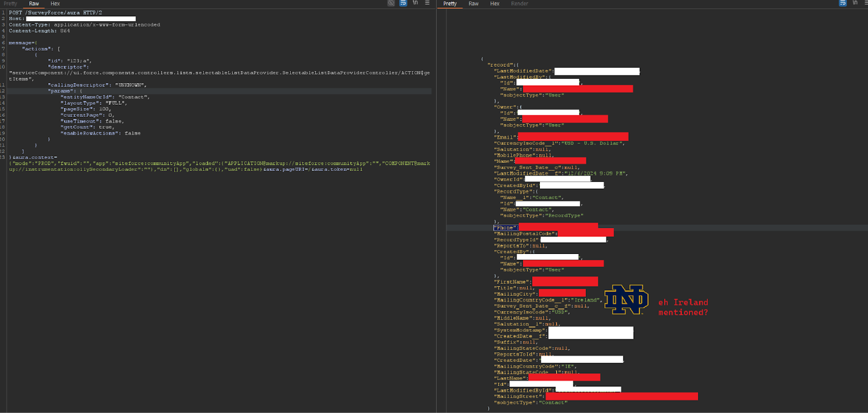Toggle non-printable \n characters in request pane
This screenshot has height=413, width=868.
tap(416, 3)
